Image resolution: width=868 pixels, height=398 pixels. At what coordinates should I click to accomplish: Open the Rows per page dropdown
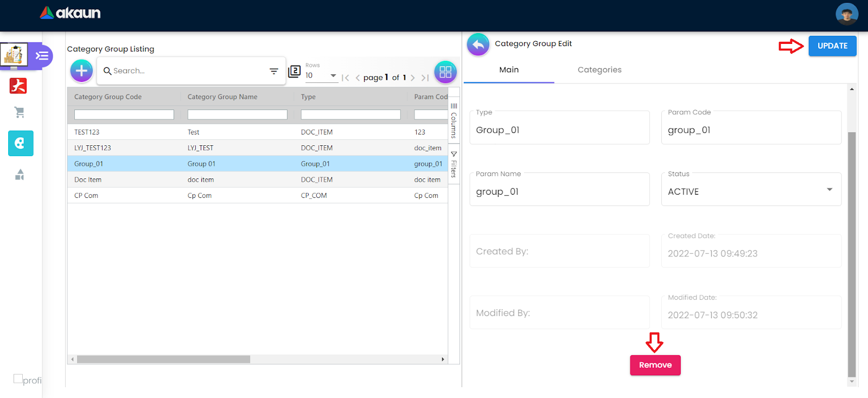coord(321,76)
